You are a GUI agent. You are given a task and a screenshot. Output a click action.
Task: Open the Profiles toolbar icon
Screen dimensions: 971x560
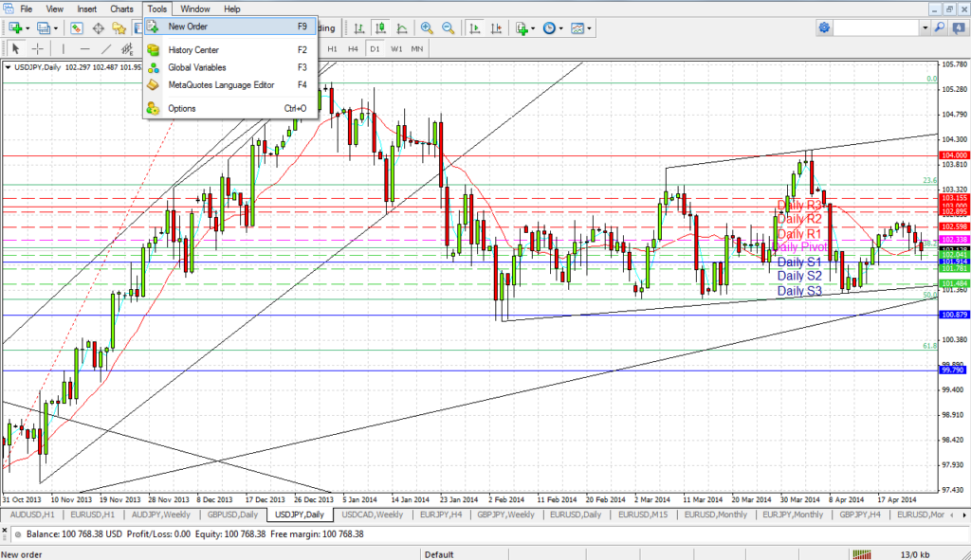click(44, 27)
